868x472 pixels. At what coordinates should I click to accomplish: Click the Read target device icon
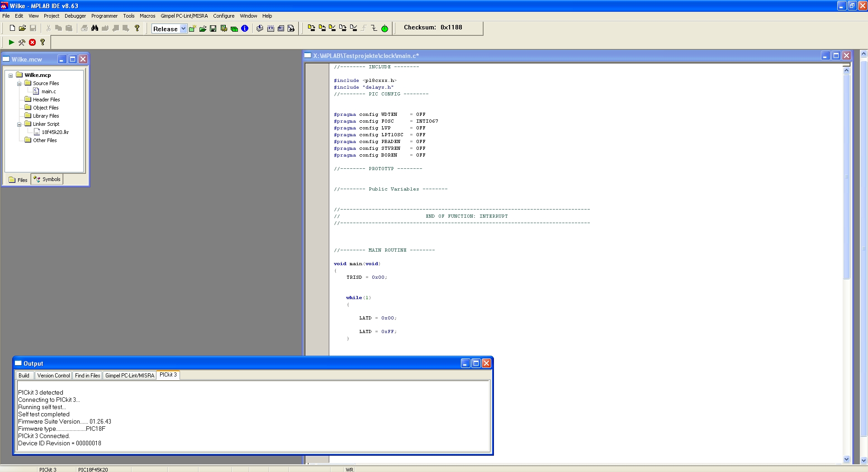coord(322,28)
